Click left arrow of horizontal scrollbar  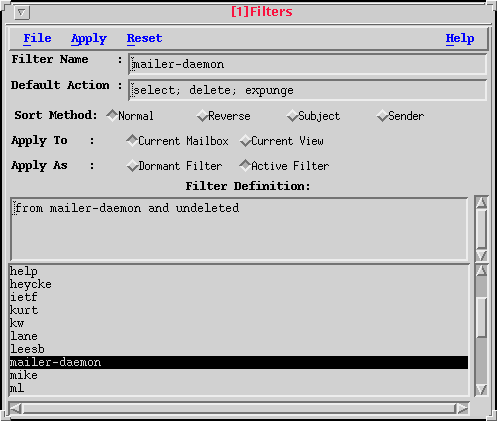pos(16,408)
